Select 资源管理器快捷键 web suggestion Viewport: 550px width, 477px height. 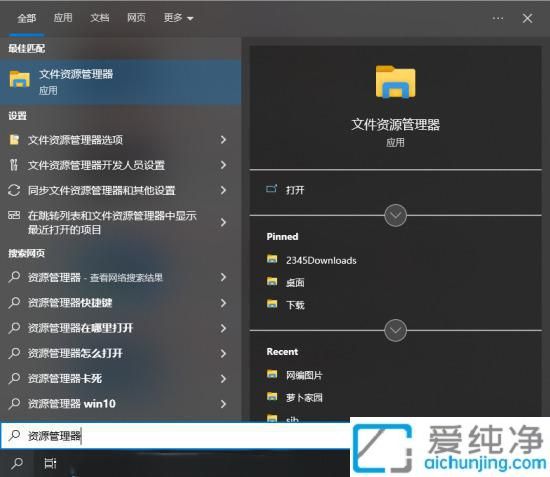pos(70,303)
